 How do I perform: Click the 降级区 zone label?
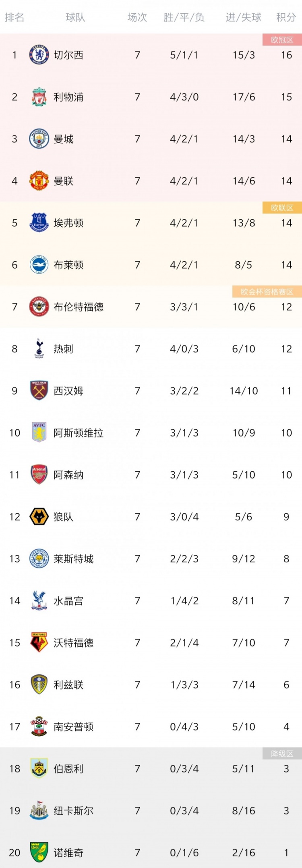coord(282,754)
